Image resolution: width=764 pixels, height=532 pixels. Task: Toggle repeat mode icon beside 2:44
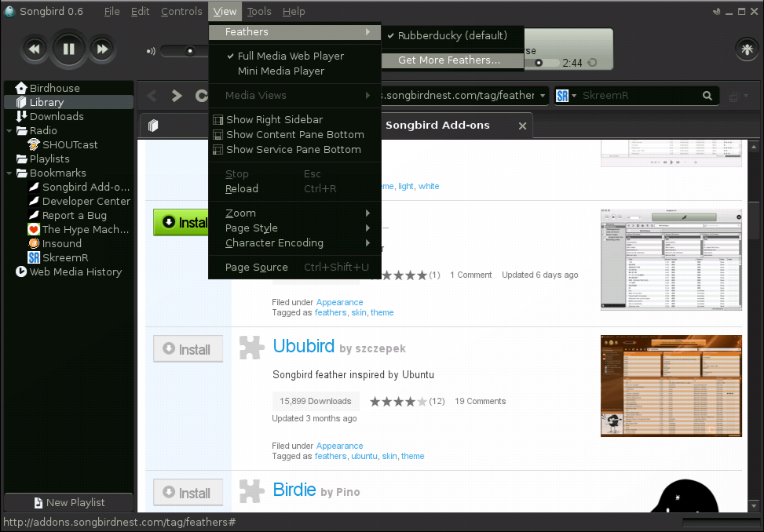pyautogui.click(x=593, y=63)
